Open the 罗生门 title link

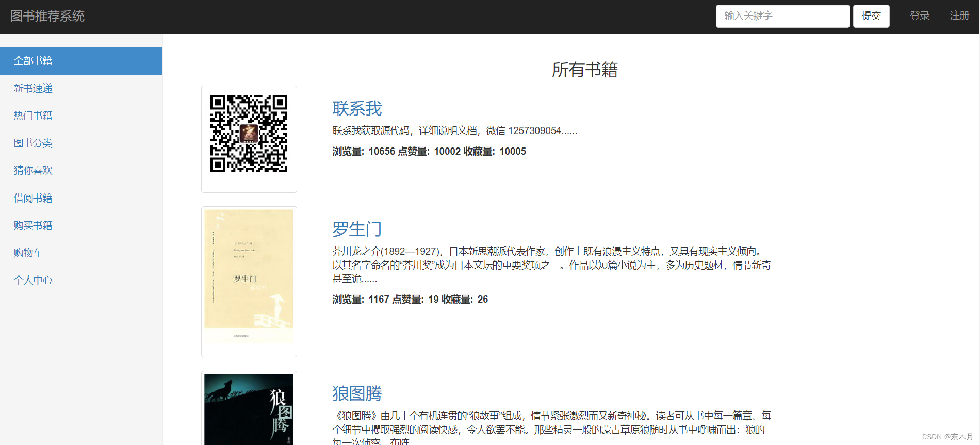point(357,229)
